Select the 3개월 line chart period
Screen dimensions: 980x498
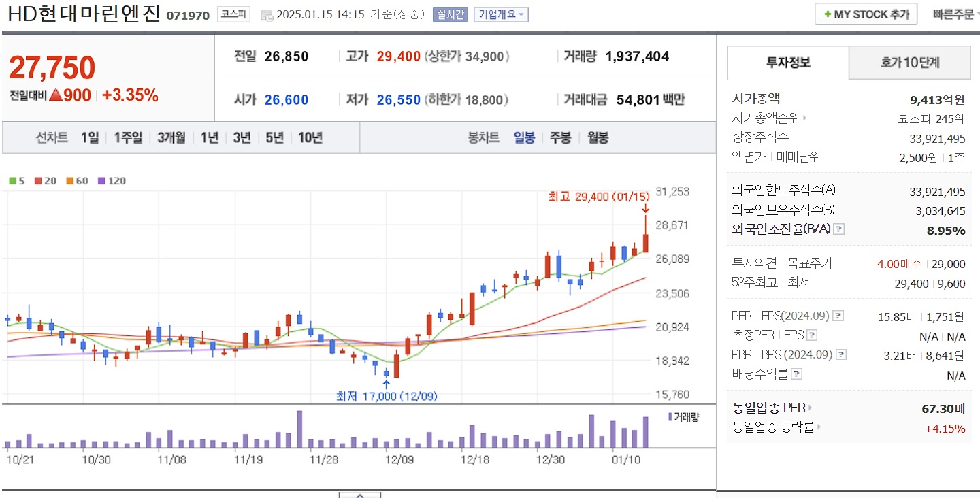tap(171, 137)
